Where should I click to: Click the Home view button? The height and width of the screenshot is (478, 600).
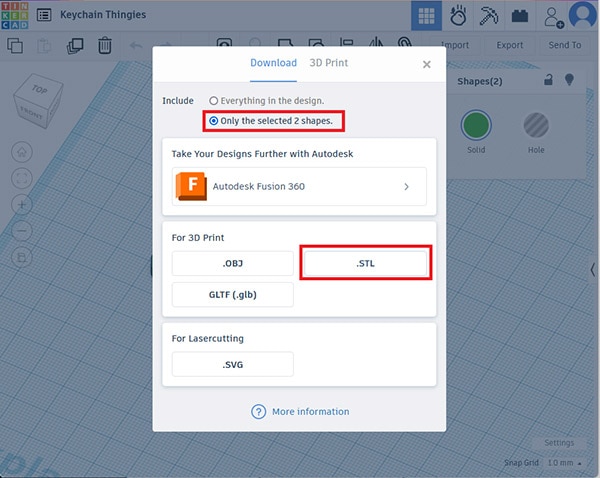click(x=22, y=152)
